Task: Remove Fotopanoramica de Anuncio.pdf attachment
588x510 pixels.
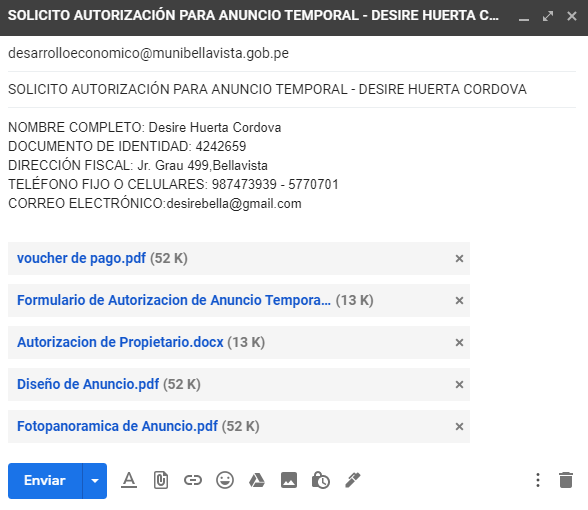Action: point(459,426)
